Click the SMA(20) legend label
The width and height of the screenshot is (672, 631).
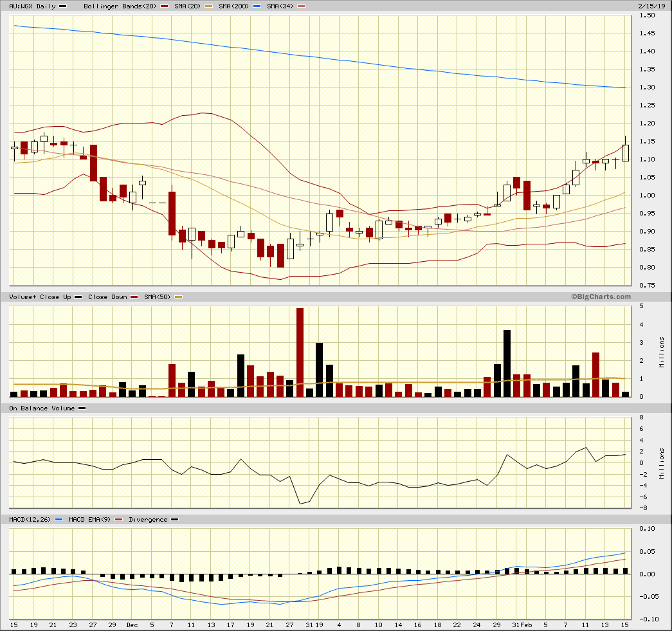coord(187,6)
